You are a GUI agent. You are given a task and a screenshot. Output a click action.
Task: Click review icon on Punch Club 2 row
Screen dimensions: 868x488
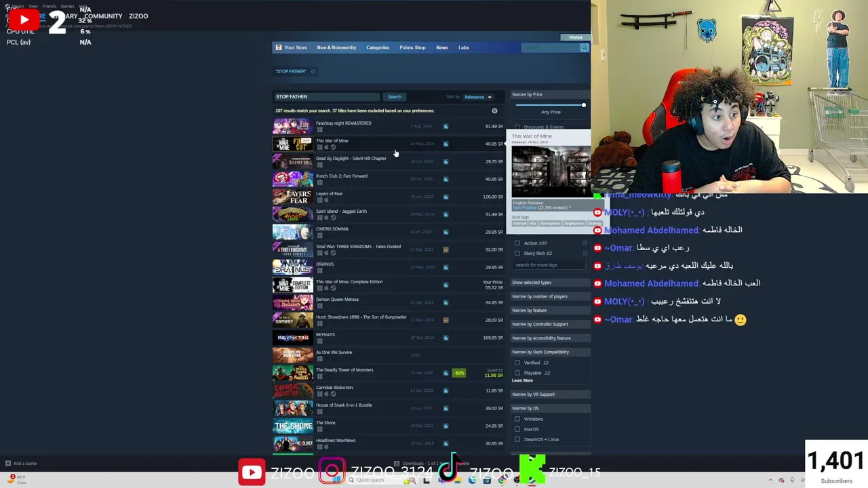(x=446, y=179)
